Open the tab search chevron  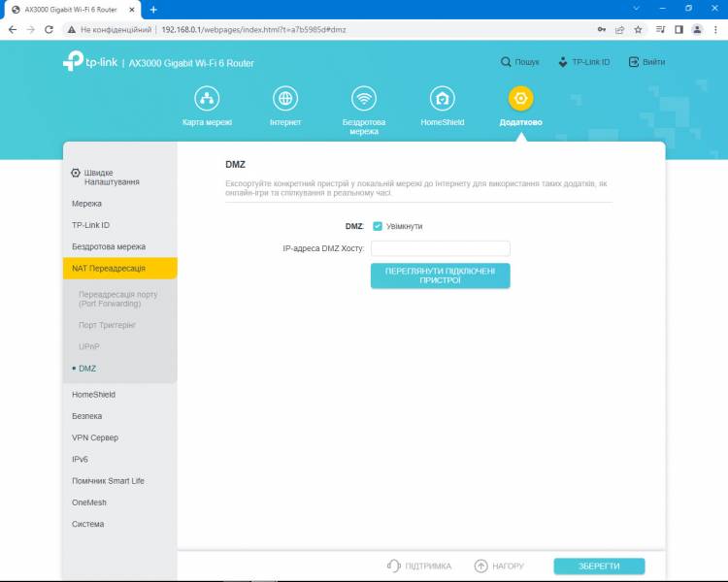(637, 8)
